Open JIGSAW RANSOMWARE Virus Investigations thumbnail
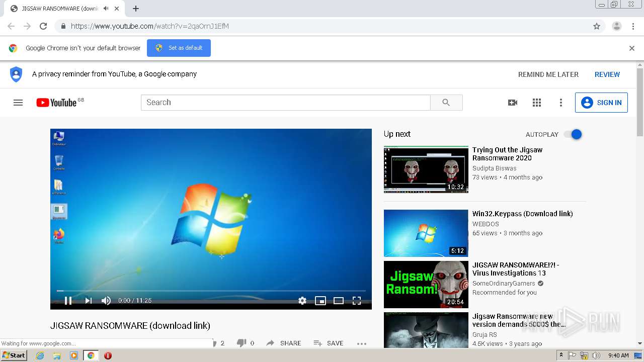The width and height of the screenshot is (644, 362). point(426,285)
